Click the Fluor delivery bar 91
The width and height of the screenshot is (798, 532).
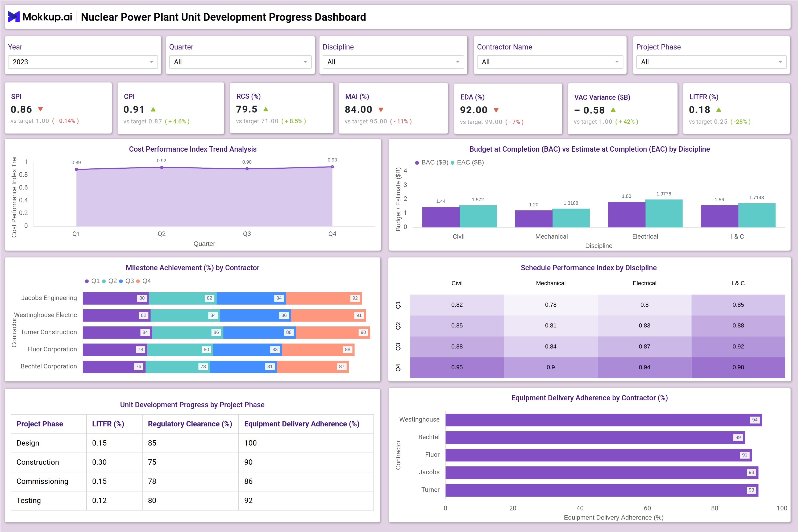(x=598, y=455)
